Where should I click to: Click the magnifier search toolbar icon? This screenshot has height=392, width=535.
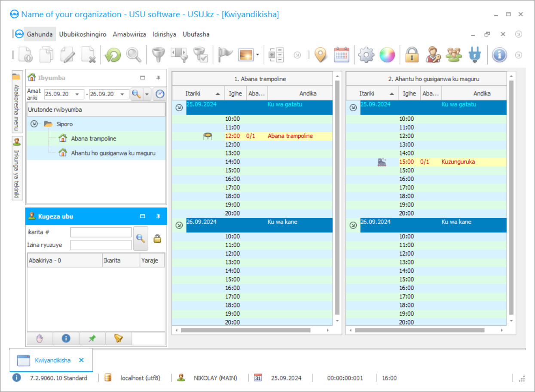click(x=134, y=55)
